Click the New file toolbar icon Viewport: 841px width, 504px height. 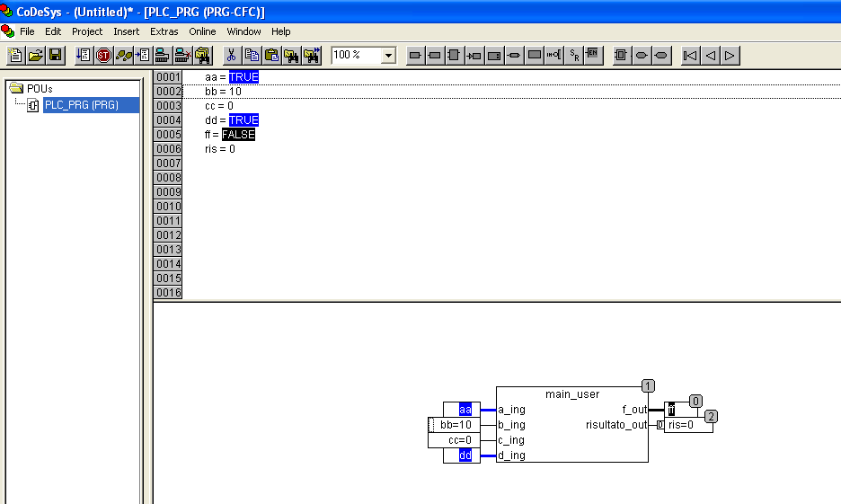coord(15,56)
